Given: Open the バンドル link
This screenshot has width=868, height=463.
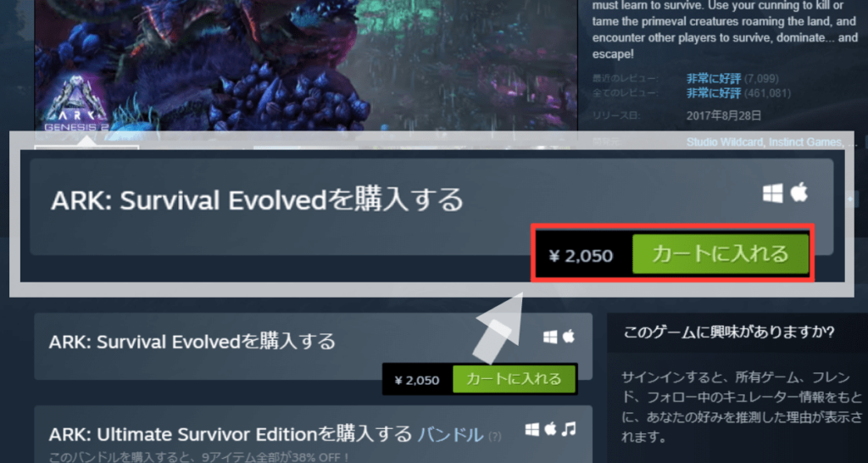Looking at the screenshot, I should [450, 435].
